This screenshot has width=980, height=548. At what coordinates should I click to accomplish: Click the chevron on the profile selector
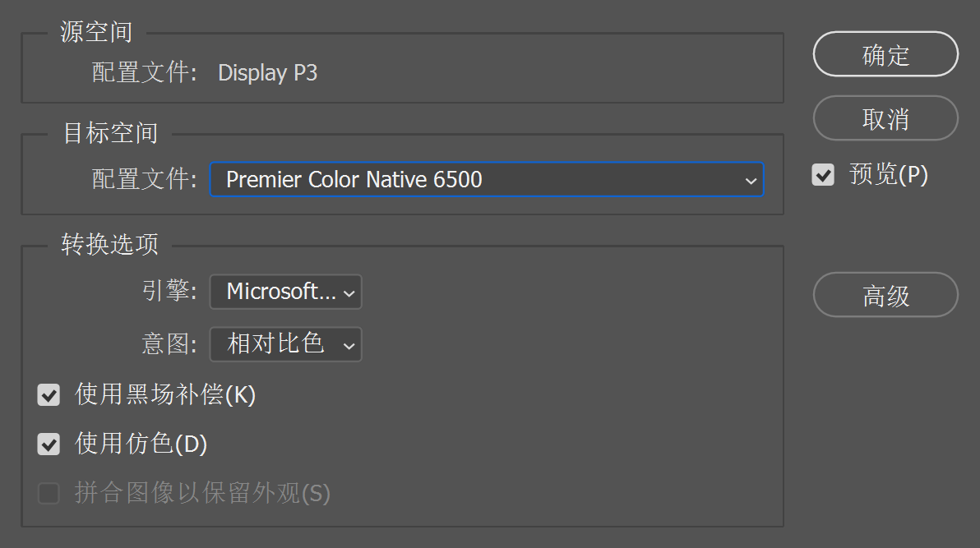click(x=750, y=179)
